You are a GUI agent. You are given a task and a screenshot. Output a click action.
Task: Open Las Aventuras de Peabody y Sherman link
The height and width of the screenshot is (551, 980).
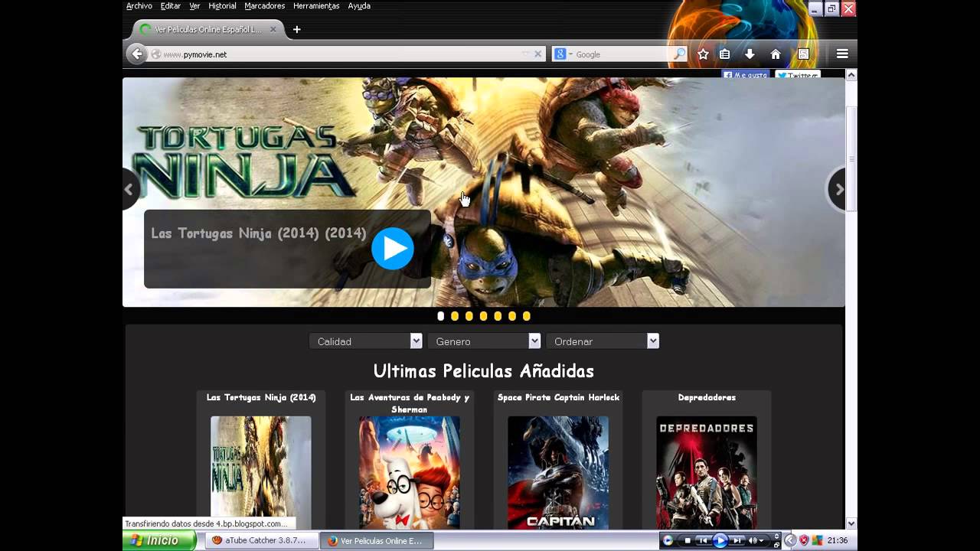click(x=410, y=403)
